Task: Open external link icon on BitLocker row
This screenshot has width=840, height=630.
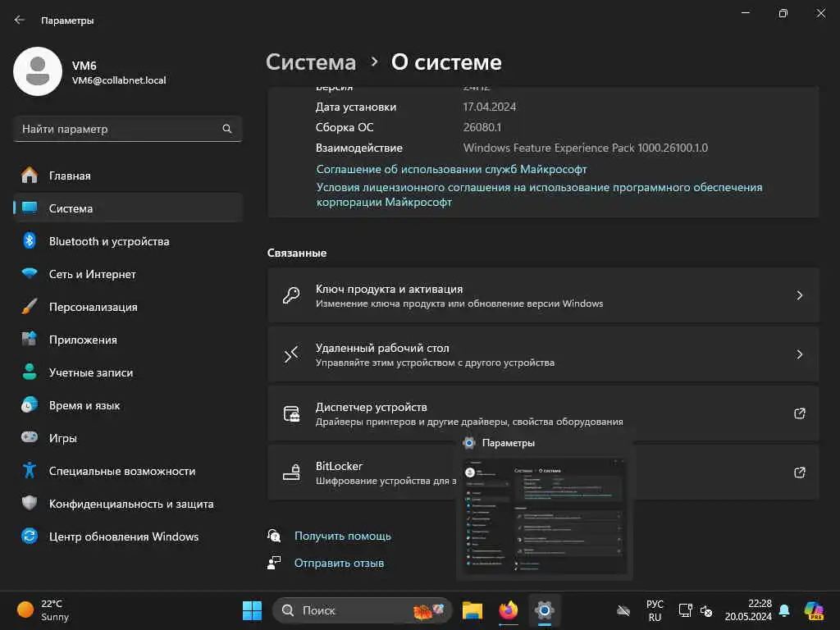Action: [x=799, y=472]
